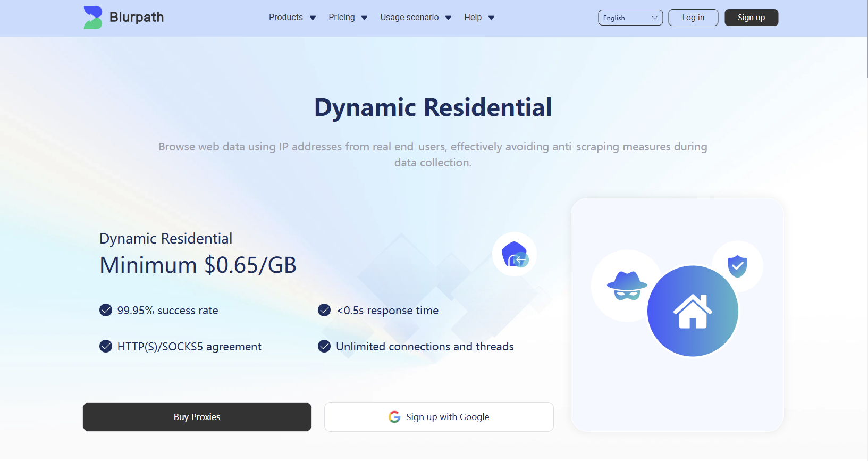
Task: Open the Pricing menu
Action: coord(342,18)
